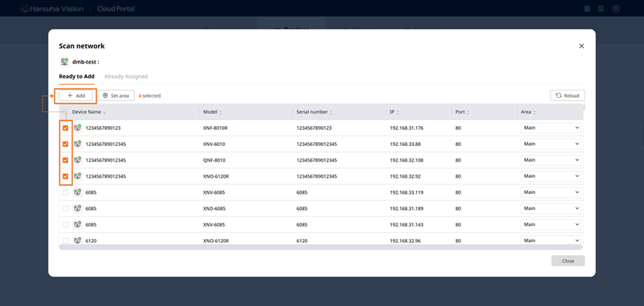The image size is (644, 306).
Task: Click the '4 selected' count text
Action: coord(150,96)
